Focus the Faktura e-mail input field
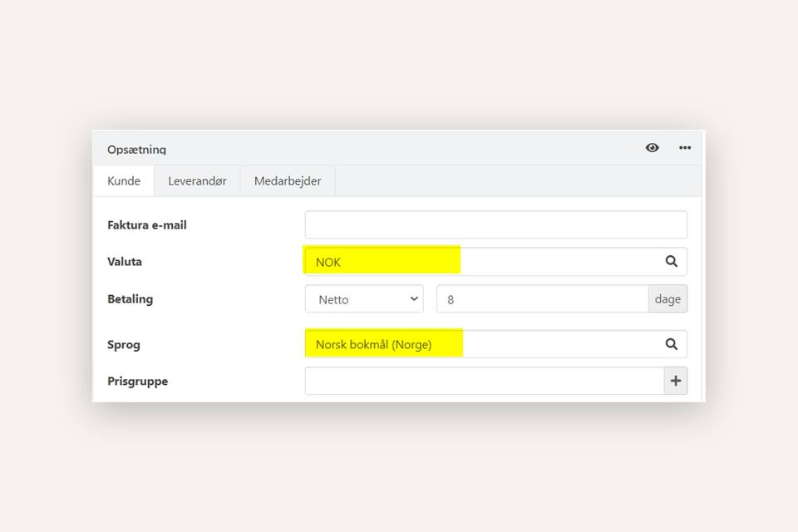798x532 pixels. point(495,225)
